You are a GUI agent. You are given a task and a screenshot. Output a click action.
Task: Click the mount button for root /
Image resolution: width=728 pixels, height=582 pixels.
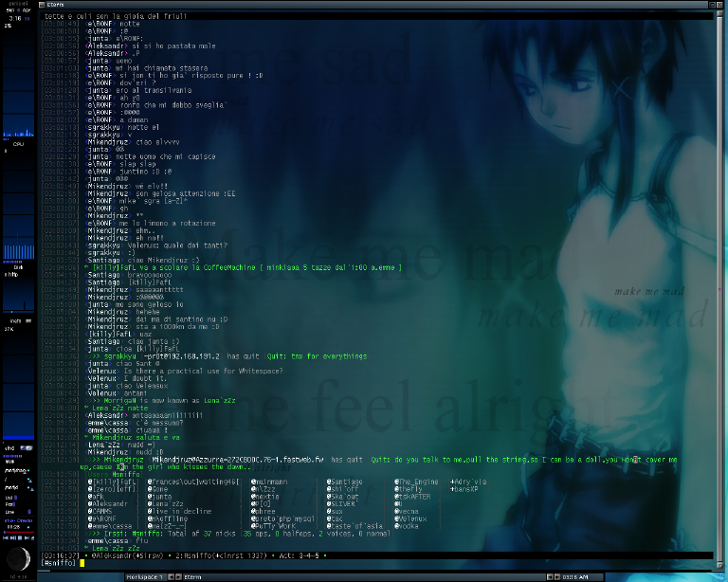click(x=30, y=481)
